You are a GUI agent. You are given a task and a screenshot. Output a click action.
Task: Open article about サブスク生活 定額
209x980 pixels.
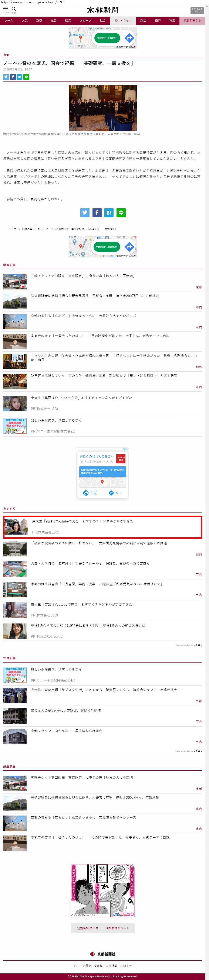(103, 695)
